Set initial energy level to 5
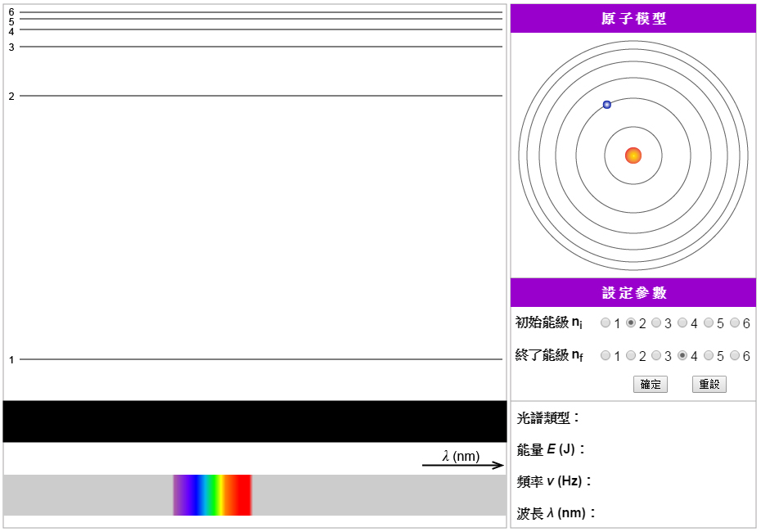Image resolution: width=761 pixels, height=532 pixels. [709, 322]
